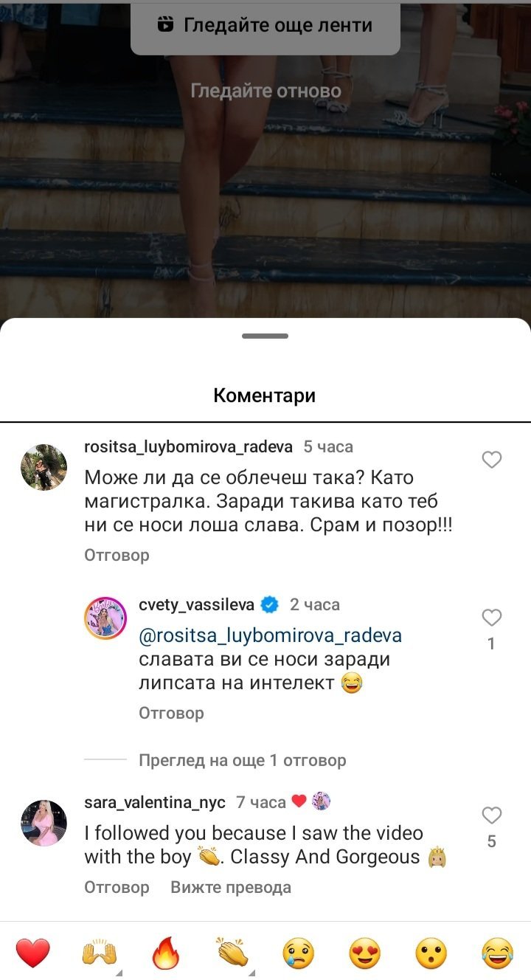Choose the clapping hands emoji reaction

(x=232, y=953)
